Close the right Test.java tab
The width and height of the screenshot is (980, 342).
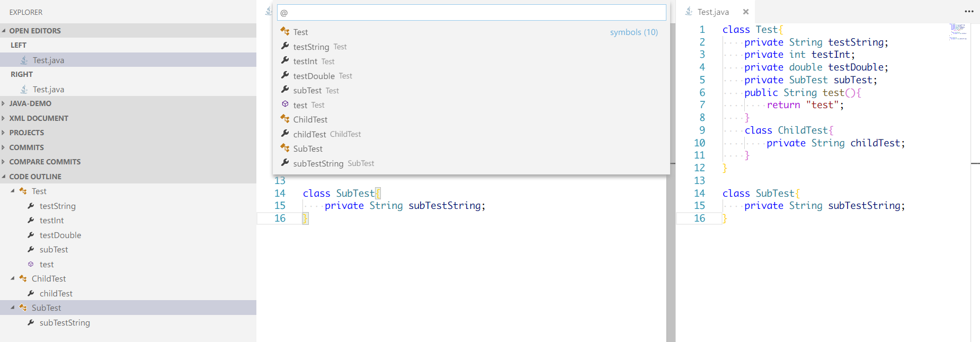point(746,12)
